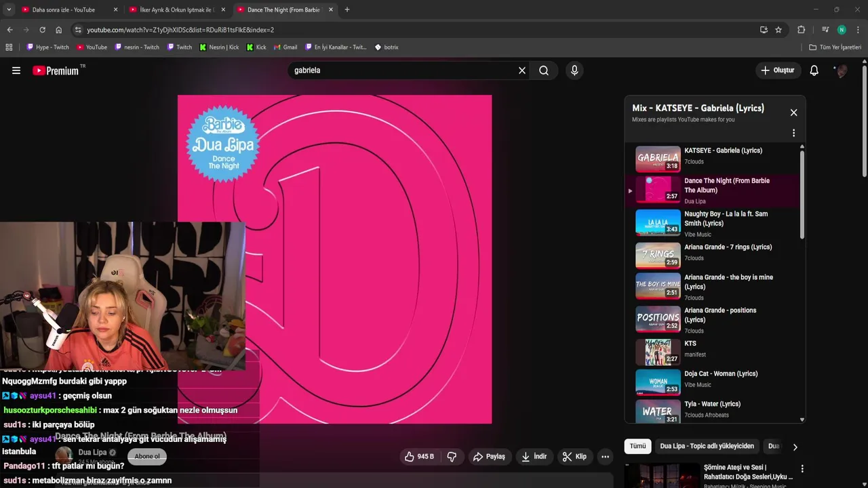Open Oluştur create menu
The height and width of the screenshot is (488, 868).
(x=777, y=70)
